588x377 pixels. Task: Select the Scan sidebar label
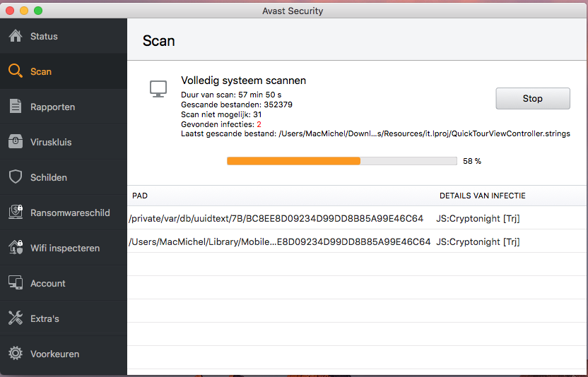click(x=41, y=71)
